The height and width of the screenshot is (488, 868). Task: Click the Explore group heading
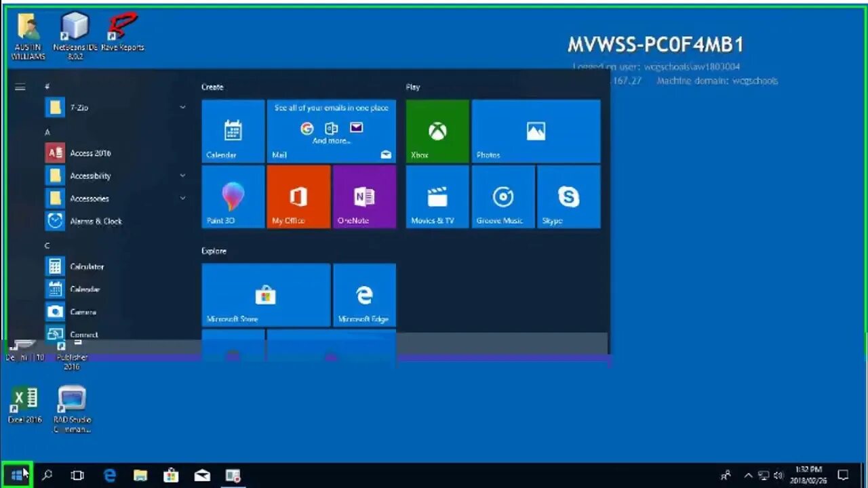coord(214,251)
